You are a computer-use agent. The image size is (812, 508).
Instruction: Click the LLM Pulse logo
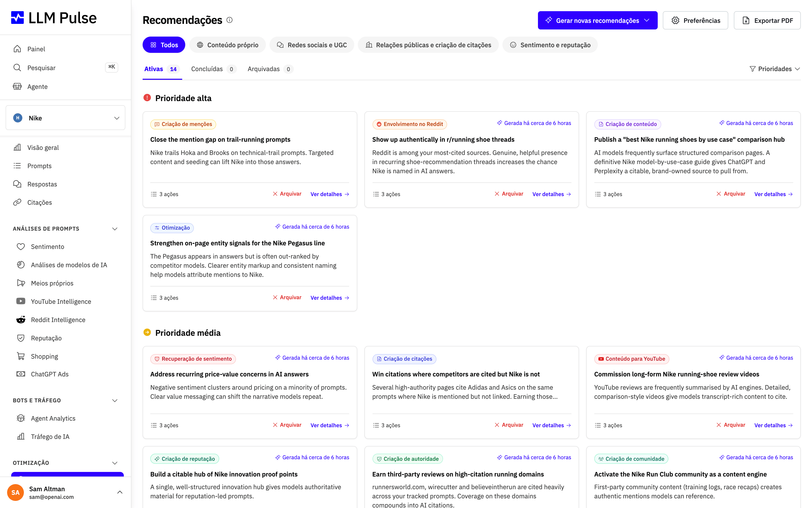pos(54,18)
